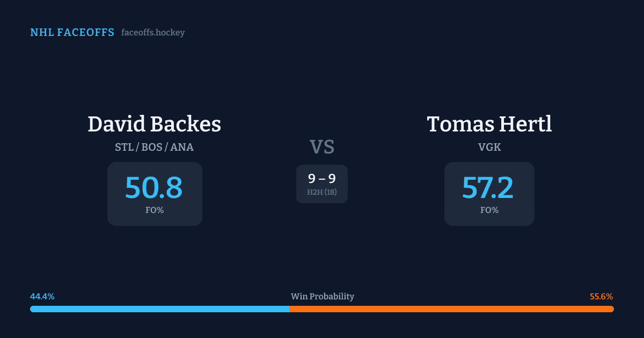Viewport: 644px width, 338px height.
Task: Click the orange segment of probability bar
Action: 451,309
